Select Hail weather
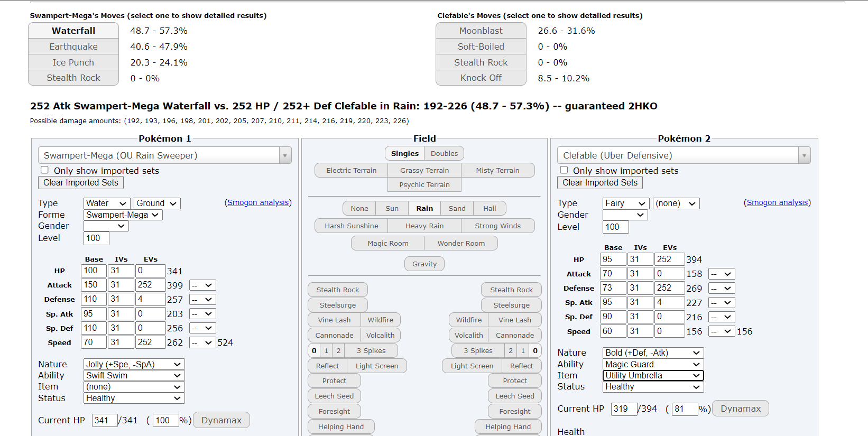The height and width of the screenshot is (436, 868). [490, 208]
